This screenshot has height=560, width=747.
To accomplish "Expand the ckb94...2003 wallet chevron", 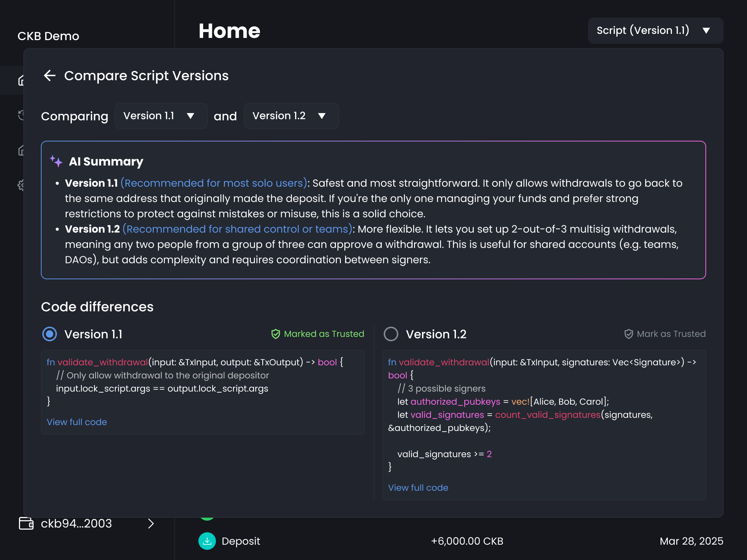I will coord(151,524).
